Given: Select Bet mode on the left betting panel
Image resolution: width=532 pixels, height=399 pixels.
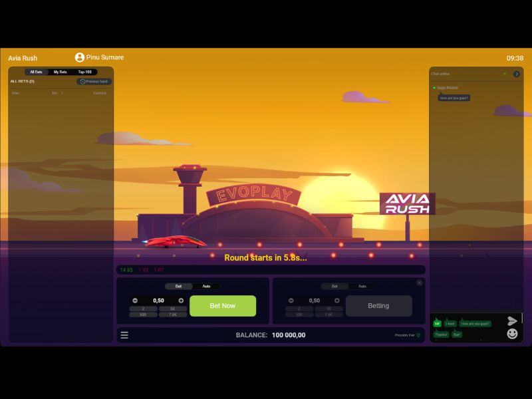Looking at the screenshot, I should coord(177,286).
